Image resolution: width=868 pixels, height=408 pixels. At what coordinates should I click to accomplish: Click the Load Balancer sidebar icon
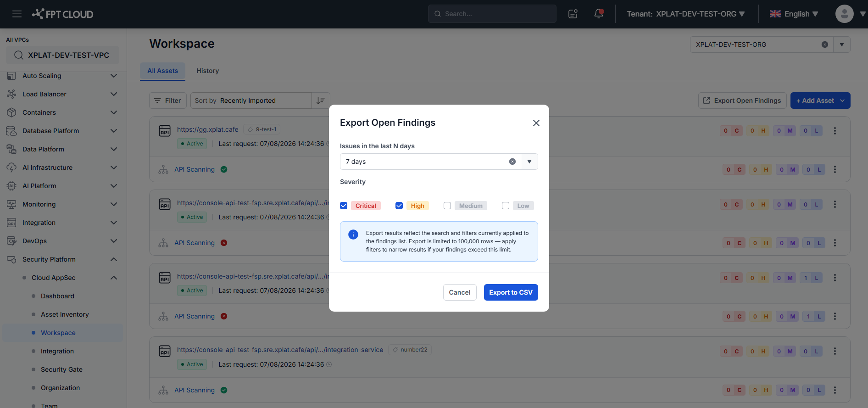pos(11,94)
